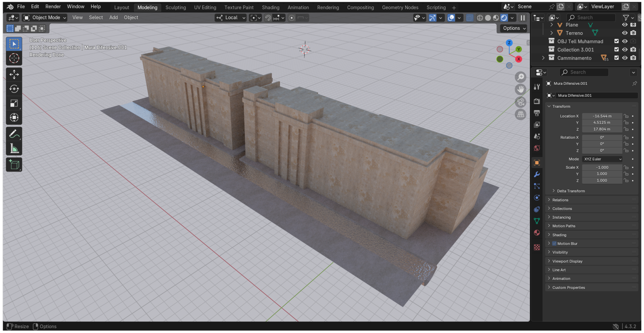Screen dimensions: 644x333
Task: Open the Render properties tab icon
Action: [537, 101]
